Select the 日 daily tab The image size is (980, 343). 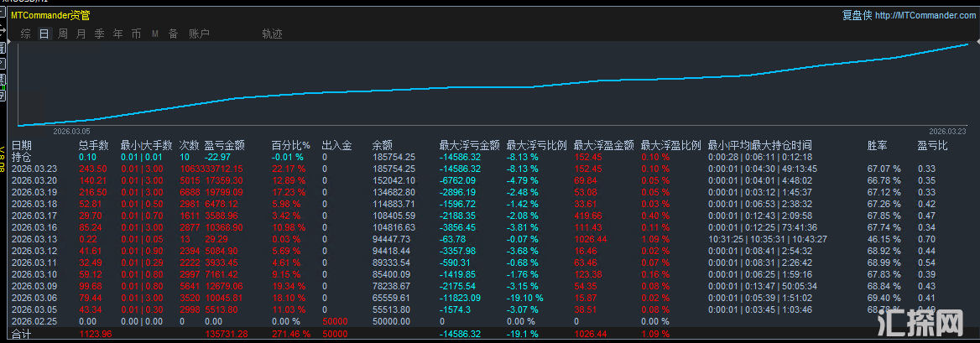click(x=44, y=34)
